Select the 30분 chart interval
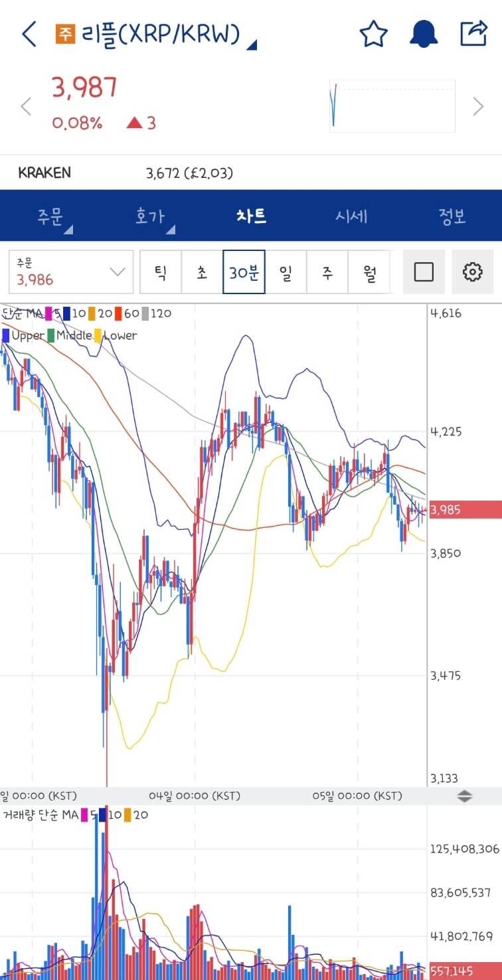This screenshot has height=980, width=502. coord(244,272)
